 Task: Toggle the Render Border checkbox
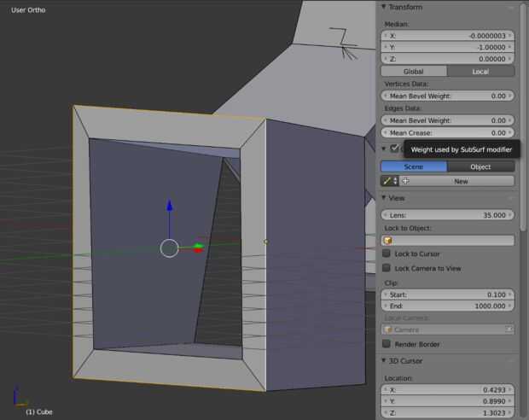(x=387, y=344)
